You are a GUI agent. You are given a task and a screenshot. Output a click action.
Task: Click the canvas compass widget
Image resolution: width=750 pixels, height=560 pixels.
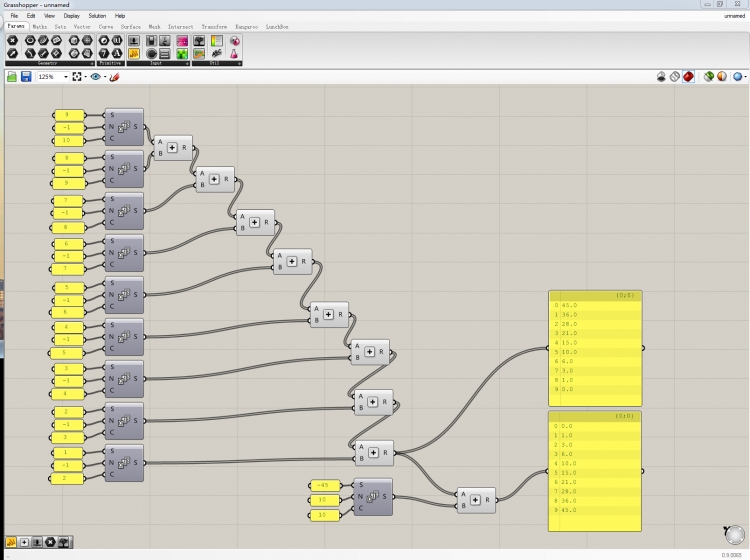(735, 535)
